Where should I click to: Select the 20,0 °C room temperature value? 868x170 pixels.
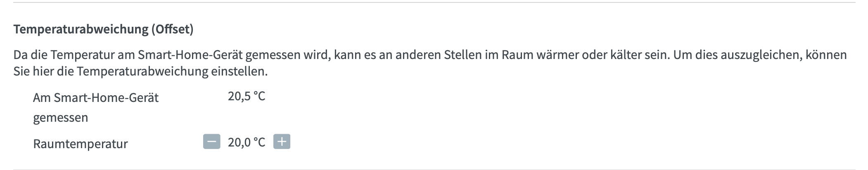pyautogui.click(x=247, y=142)
